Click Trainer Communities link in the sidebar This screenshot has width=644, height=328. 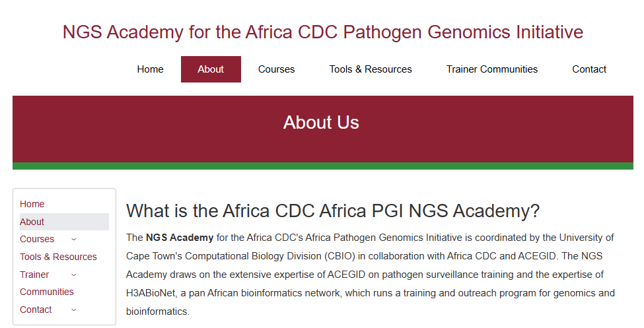(x=35, y=275)
